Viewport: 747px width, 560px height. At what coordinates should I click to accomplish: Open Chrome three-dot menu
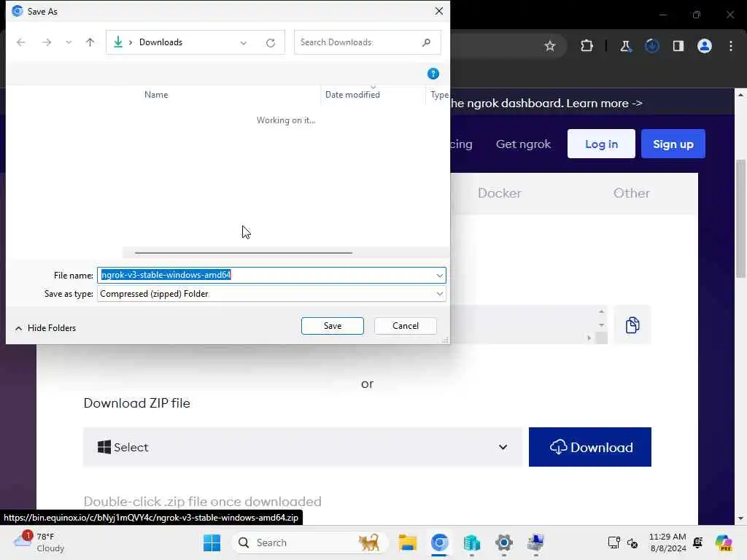tap(731, 46)
